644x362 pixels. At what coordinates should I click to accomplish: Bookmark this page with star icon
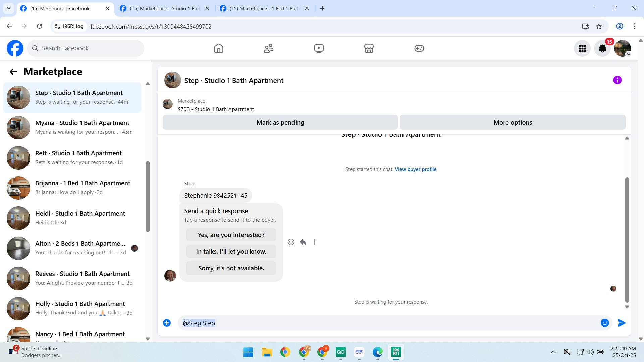point(599,26)
